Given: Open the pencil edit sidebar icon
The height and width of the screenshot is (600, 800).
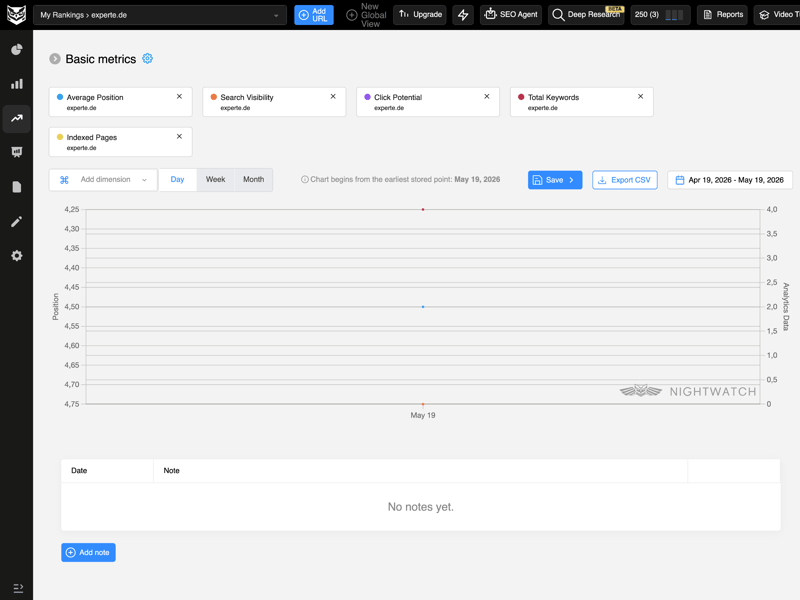Looking at the screenshot, I should (17, 221).
